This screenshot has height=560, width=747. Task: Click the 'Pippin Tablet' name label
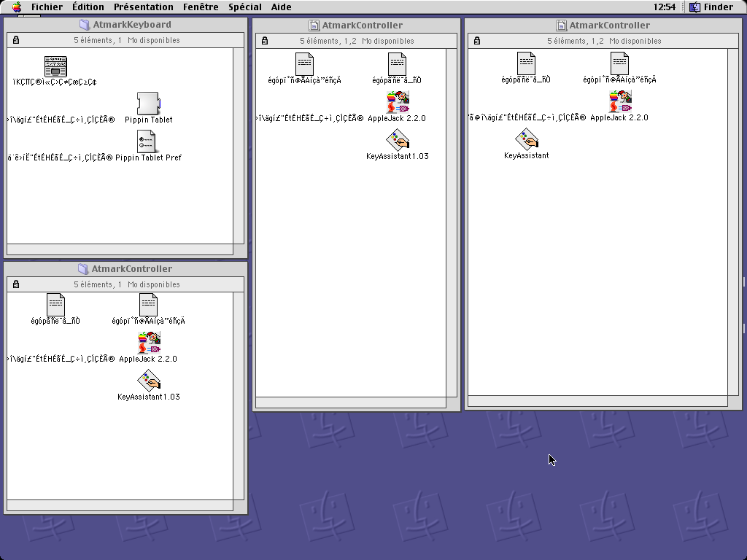point(149,120)
